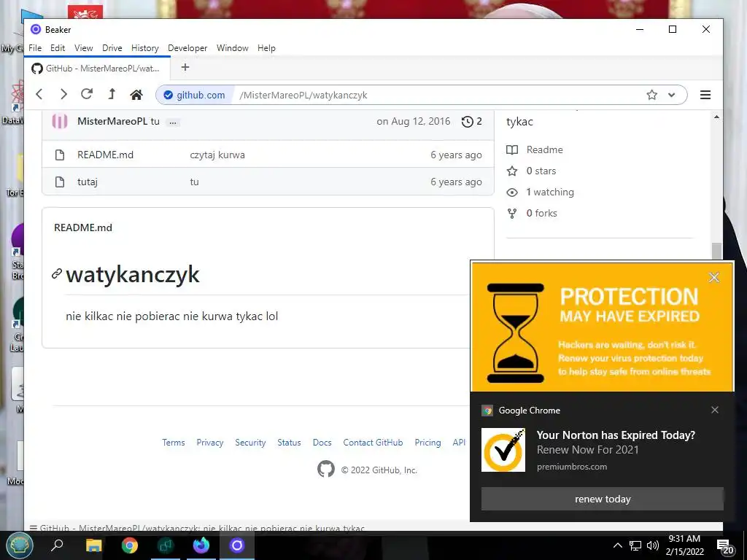This screenshot has height=560, width=747.
Task: Open File Explorer from the taskbar
Action: [94, 545]
